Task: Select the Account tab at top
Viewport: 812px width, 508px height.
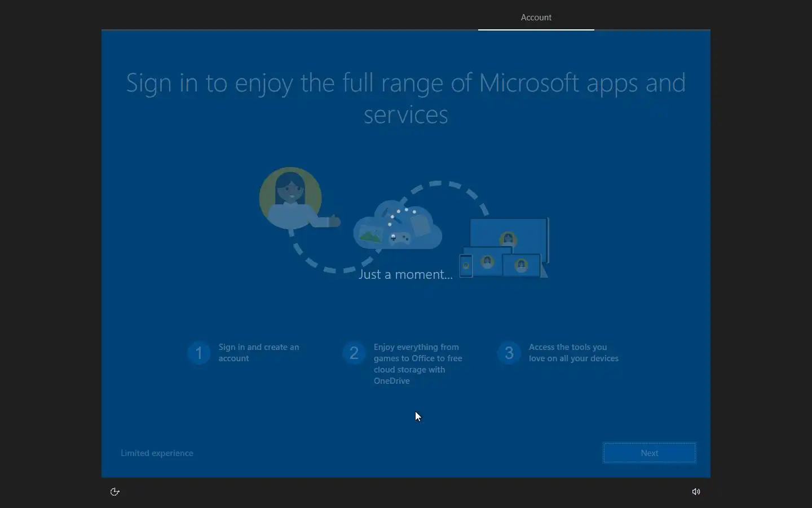Action: 536,17
